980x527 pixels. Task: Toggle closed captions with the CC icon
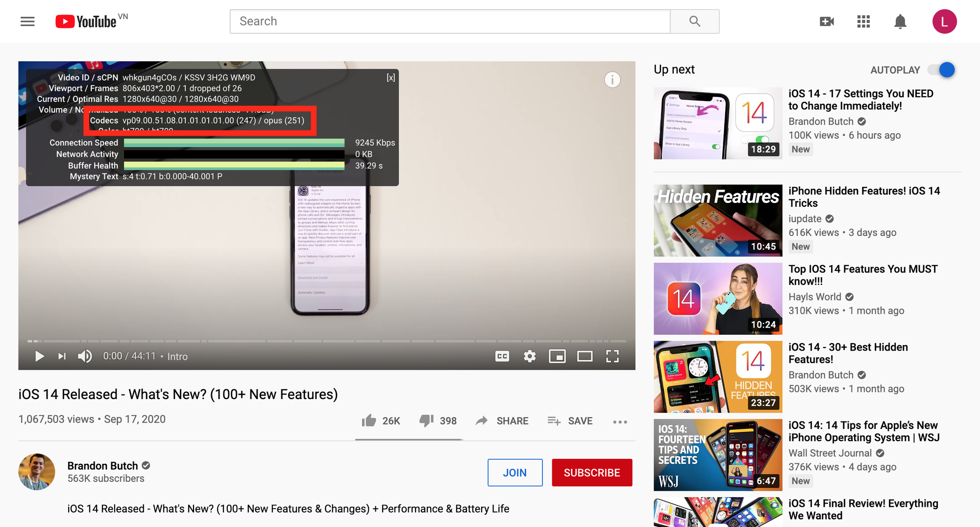[x=502, y=356]
